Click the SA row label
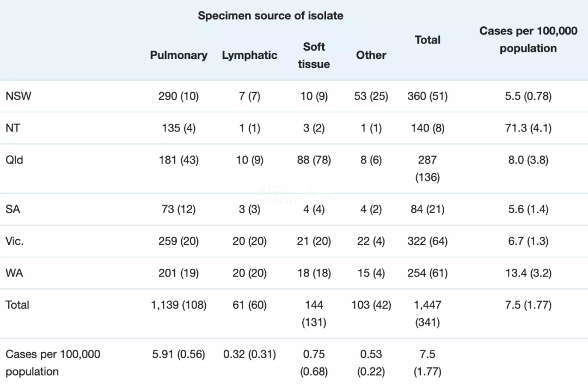Screen dimensions: 588x387 (13, 209)
